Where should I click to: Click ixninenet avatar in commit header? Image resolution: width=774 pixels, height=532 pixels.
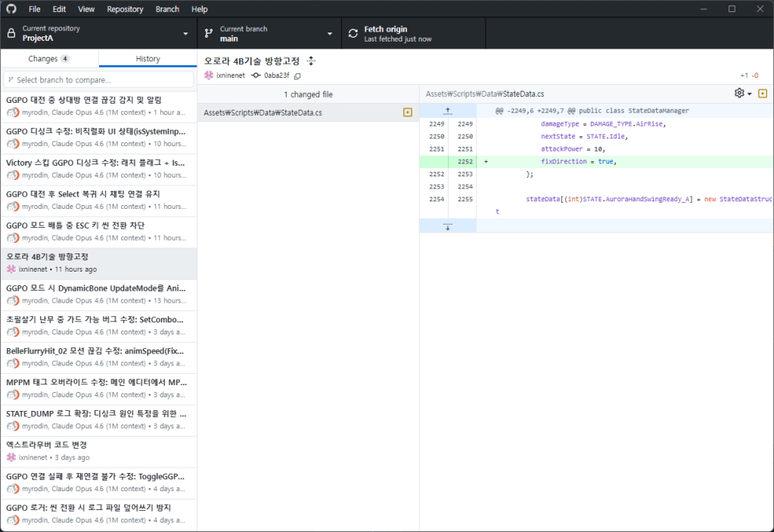(x=209, y=76)
